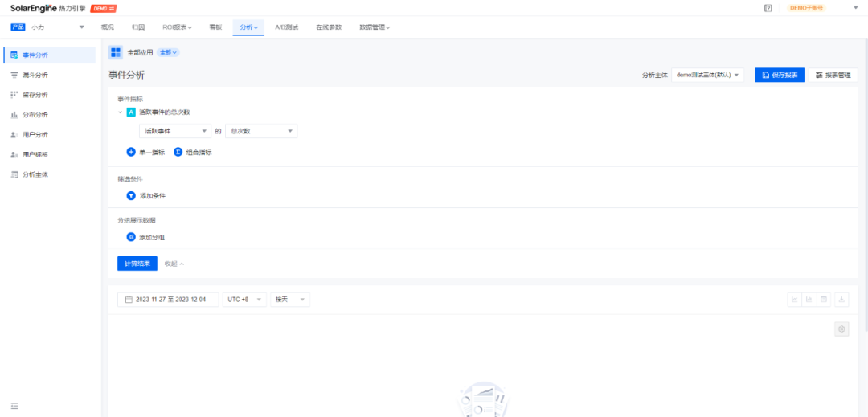Click the 全部应用 grid icon

coord(116,52)
